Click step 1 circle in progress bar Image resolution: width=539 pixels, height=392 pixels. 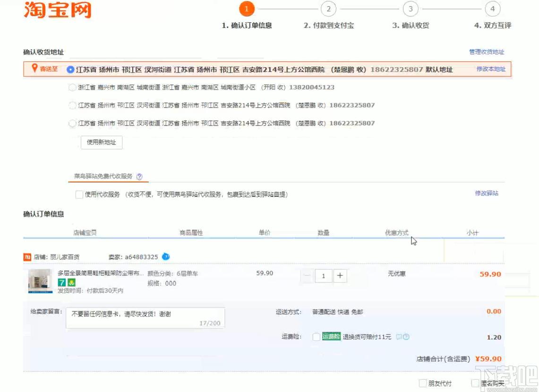tap(247, 9)
